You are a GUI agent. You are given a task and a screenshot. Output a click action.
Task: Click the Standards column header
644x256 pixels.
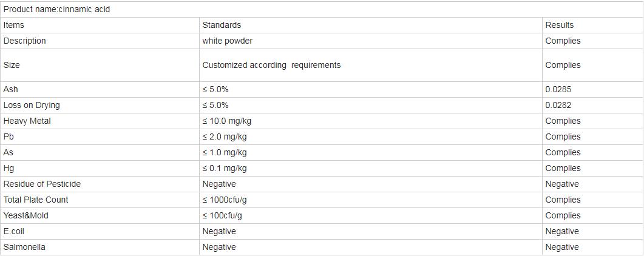point(222,25)
